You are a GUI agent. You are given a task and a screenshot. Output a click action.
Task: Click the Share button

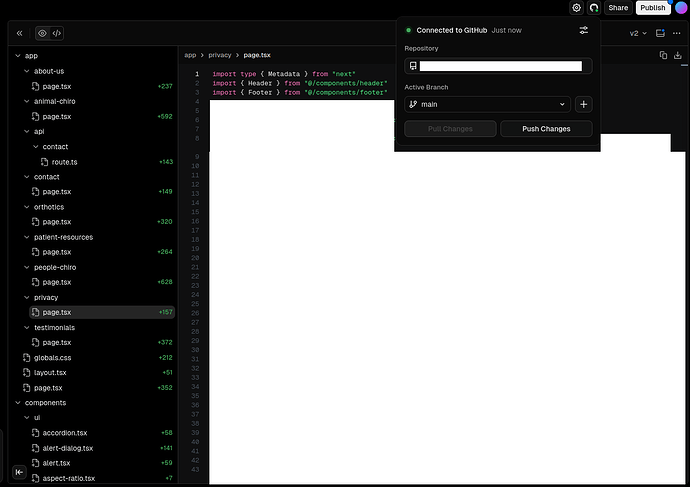point(618,7)
